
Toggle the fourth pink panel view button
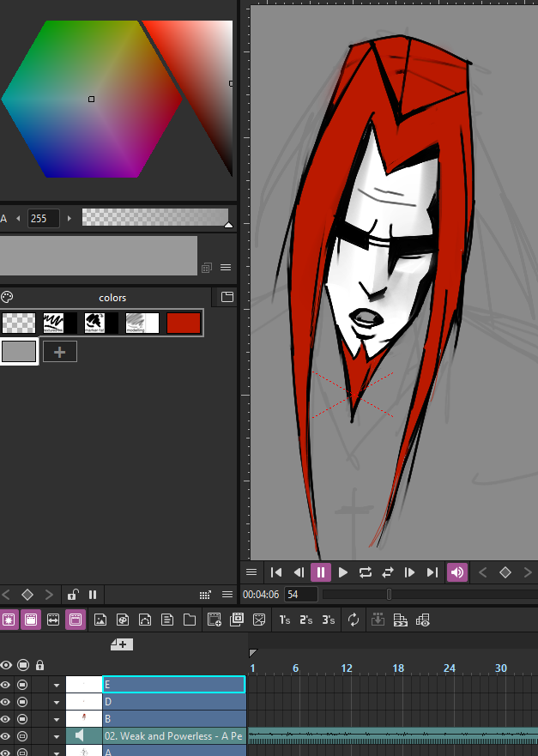76,620
